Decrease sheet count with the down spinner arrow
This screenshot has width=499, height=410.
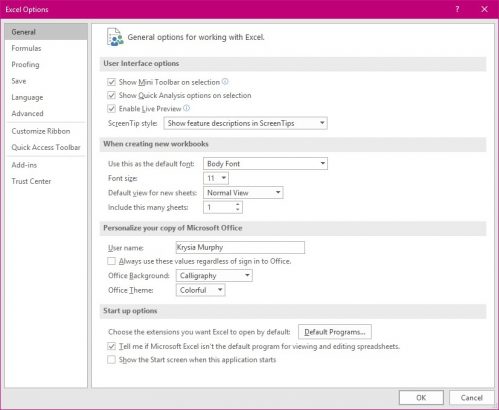[x=238, y=210]
